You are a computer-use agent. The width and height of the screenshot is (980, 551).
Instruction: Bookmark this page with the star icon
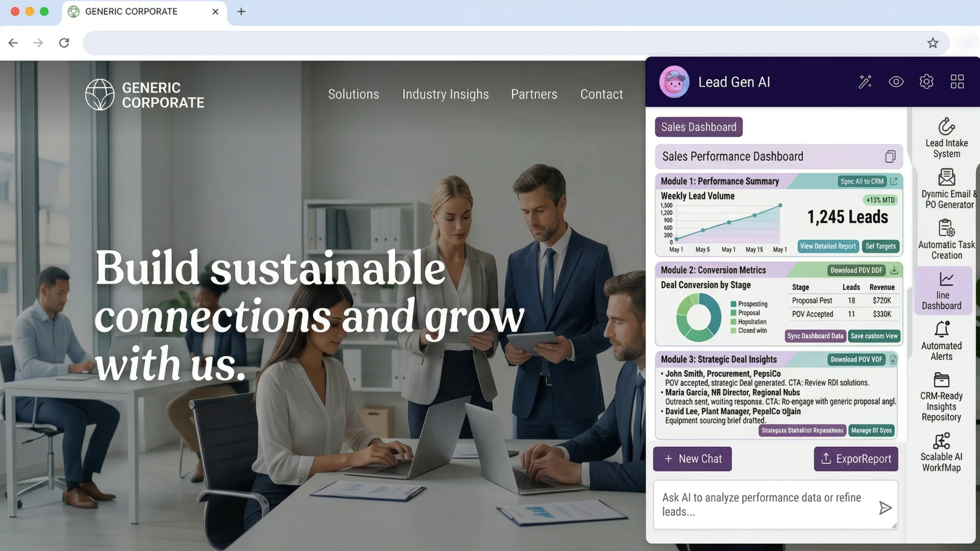pyautogui.click(x=933, y=43)
